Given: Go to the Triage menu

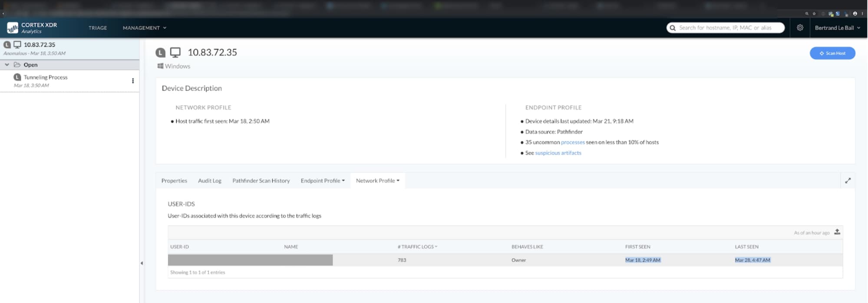Looking at the screenshot, I should (98, 28).
